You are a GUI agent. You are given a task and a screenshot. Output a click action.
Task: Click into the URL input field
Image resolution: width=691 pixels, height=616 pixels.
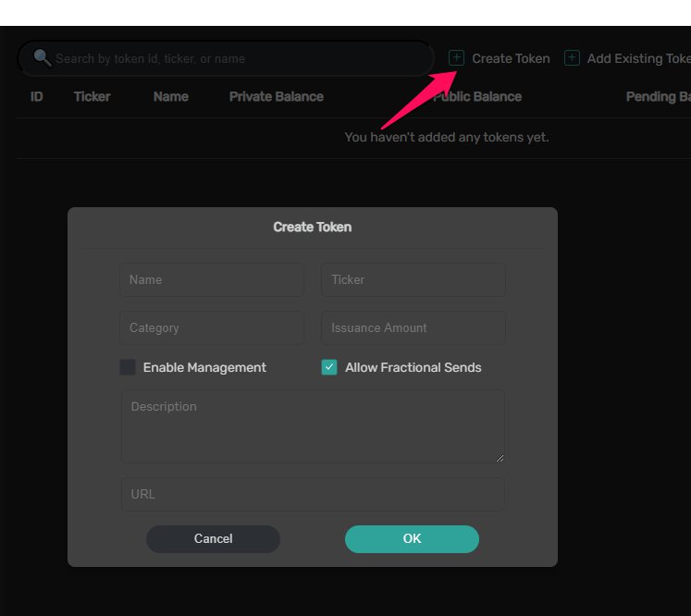pos(313,495)
